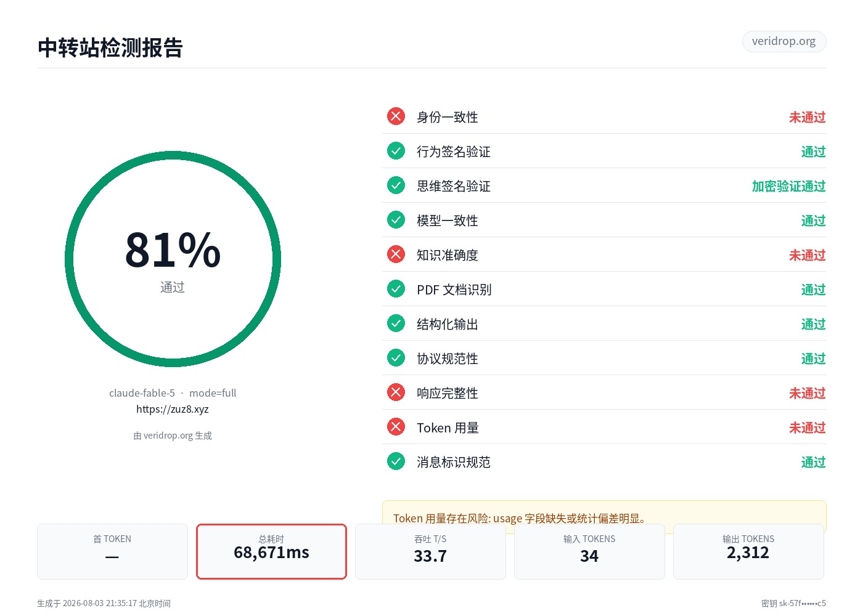Click the green check icon beside 结构化输出

tap(396, 323)
